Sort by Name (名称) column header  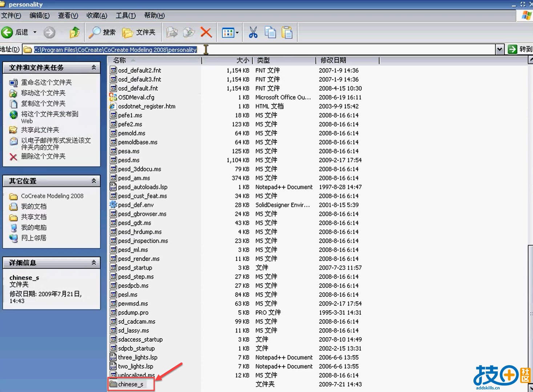pos(155,60)
